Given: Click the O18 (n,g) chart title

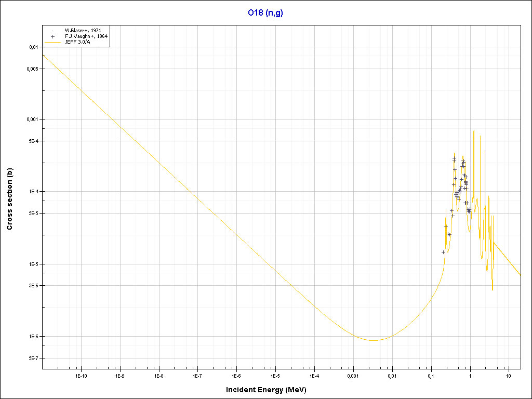Looking at the screenshot, I should click(x=265, y=13).
